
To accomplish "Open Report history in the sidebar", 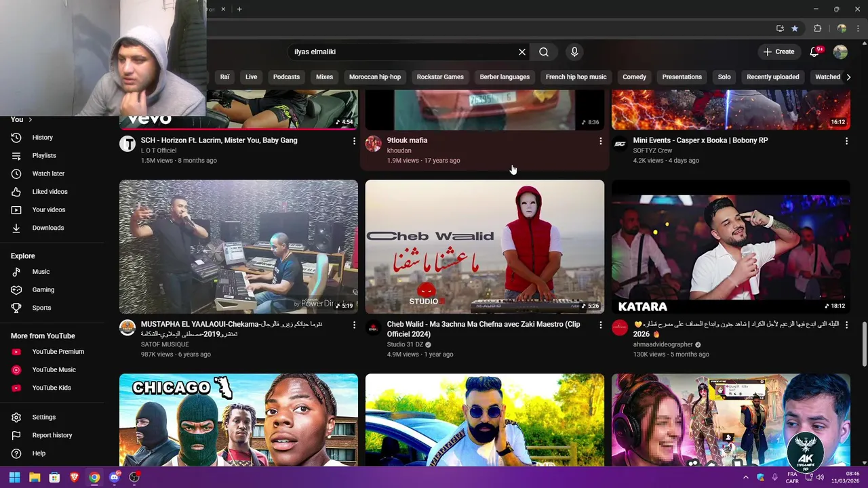I will click(x=52, y=435).
